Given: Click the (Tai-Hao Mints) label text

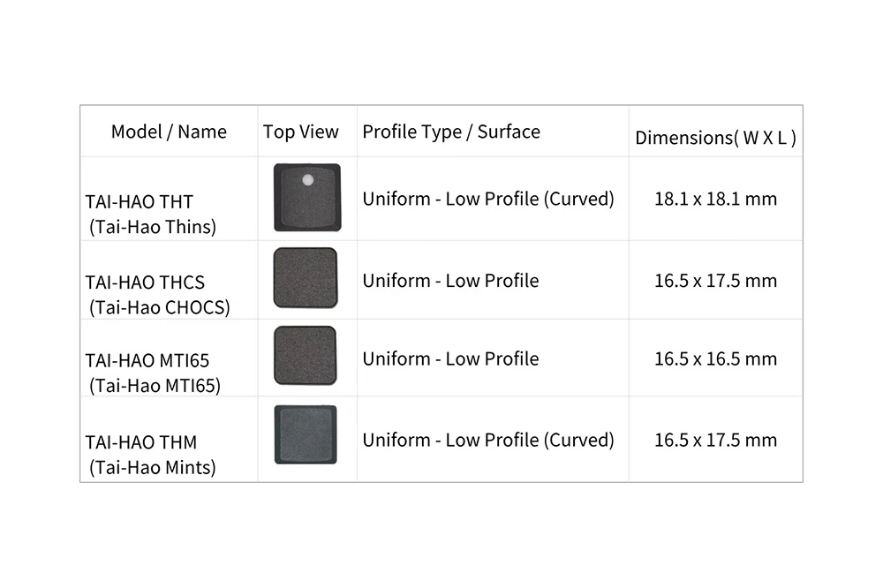Looking at the screenshot, I should 153,467.
